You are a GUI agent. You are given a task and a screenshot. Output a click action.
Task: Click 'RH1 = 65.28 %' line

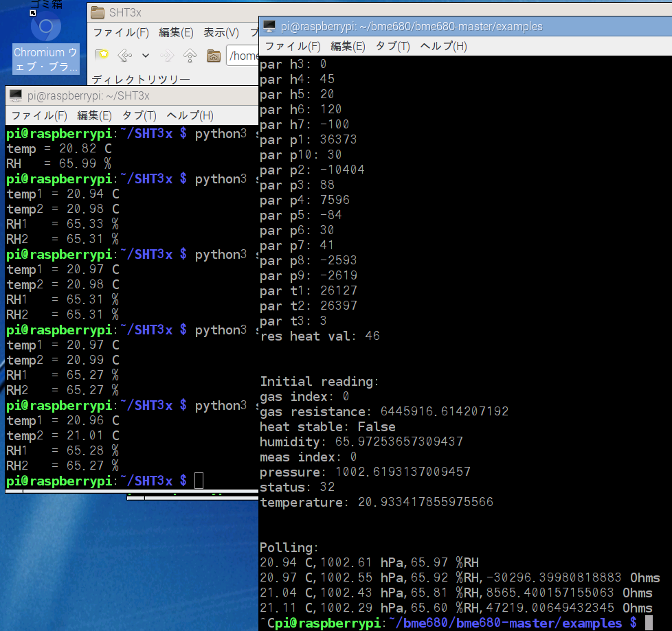pyautogui.click(x=63, y=450)
